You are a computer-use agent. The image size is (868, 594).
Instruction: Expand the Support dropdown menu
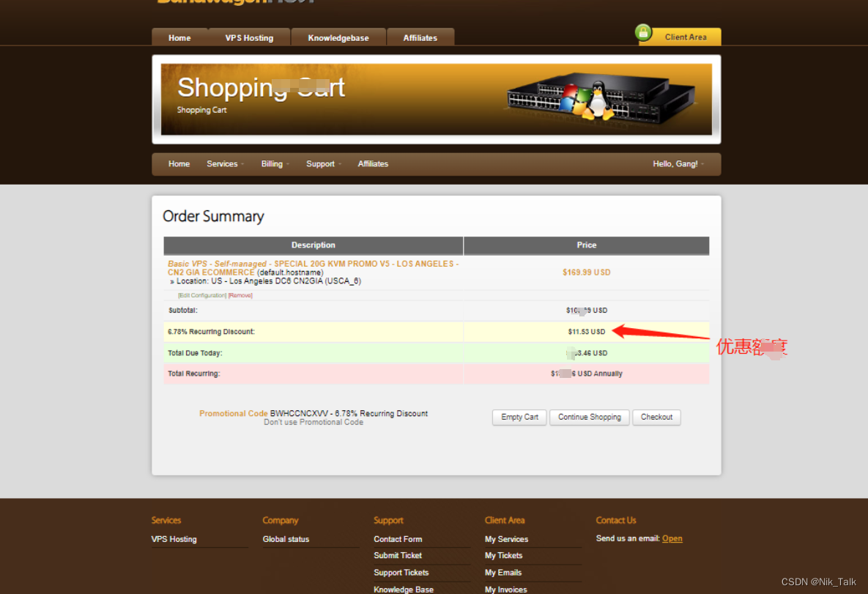(323, 164)
